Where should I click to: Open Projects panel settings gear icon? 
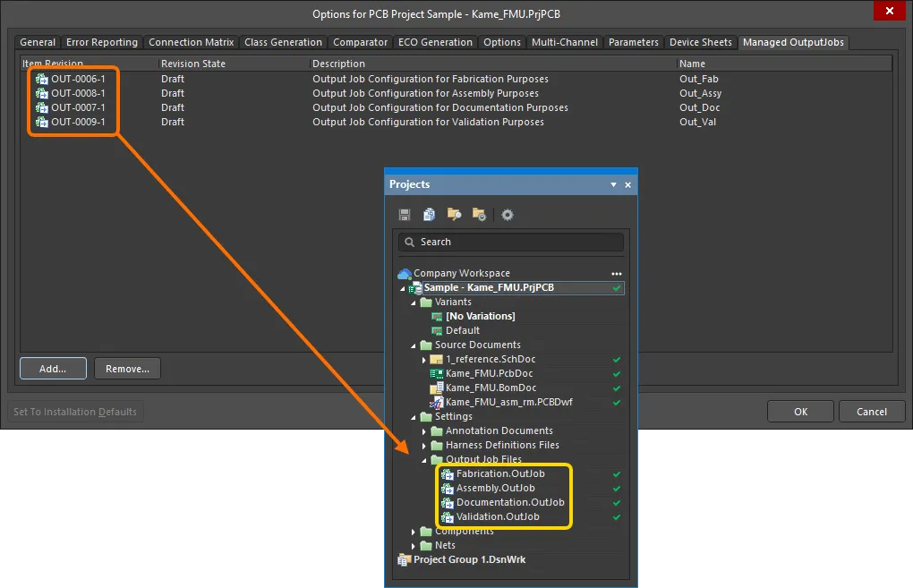(508, 215)
